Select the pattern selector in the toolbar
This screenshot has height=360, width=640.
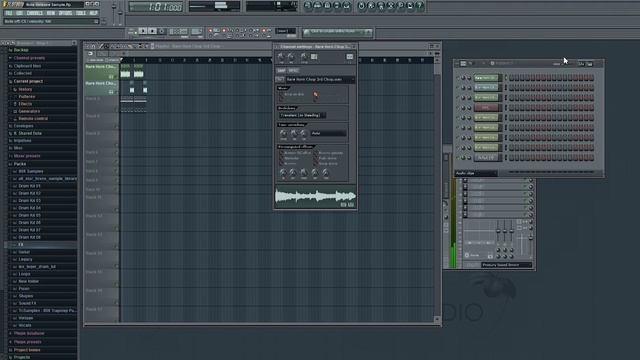click(x=286, y=31)
